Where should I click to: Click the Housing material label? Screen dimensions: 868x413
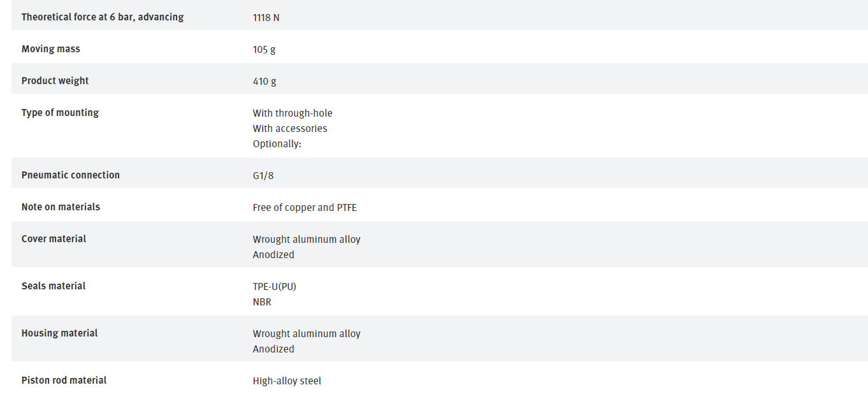pyautogui.click(x=59, y=333)
